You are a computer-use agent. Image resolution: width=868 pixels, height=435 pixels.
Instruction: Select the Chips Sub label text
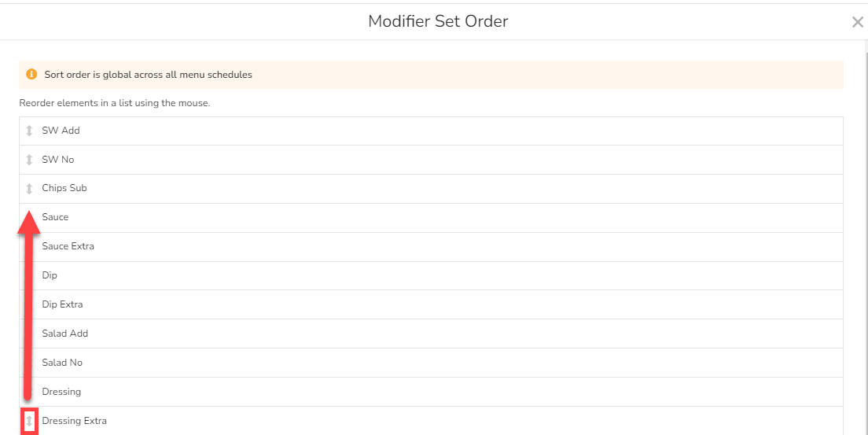coord(64,188)
